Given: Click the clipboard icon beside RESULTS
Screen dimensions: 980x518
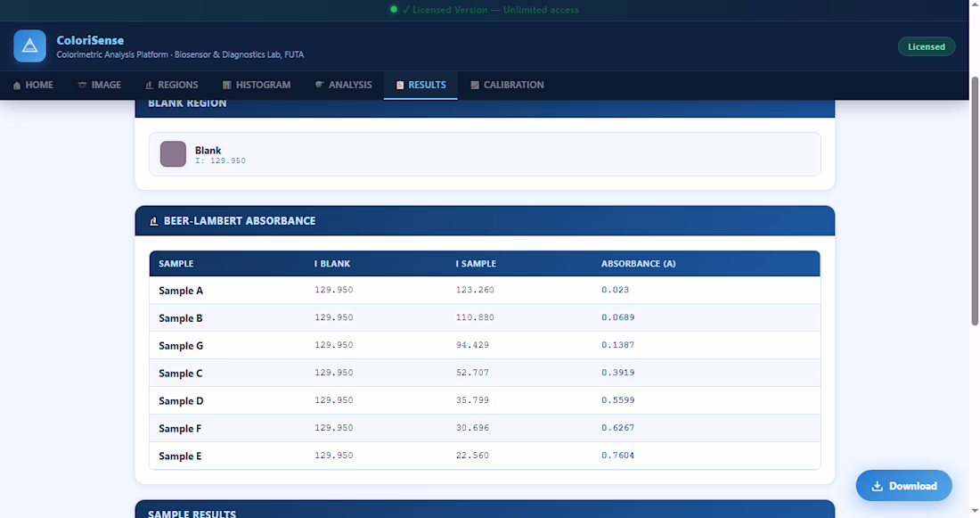Looking at the screenshot, I should tap(400, 85).
